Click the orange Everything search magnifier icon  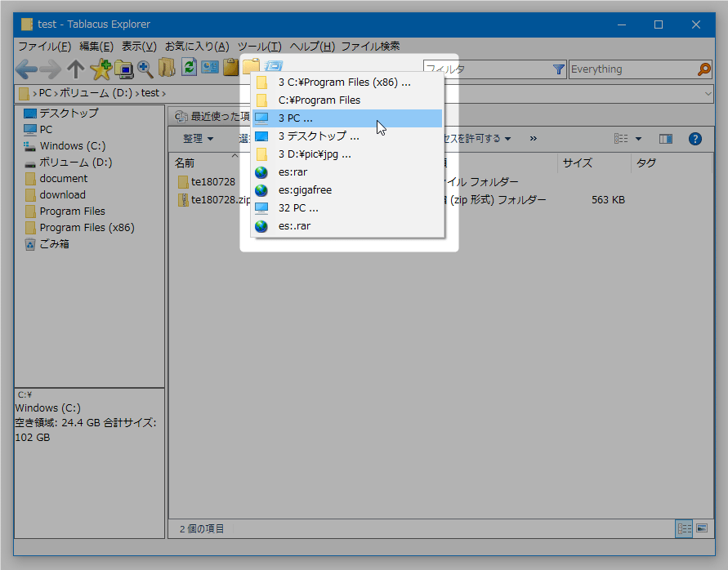[x=703, y=69]
